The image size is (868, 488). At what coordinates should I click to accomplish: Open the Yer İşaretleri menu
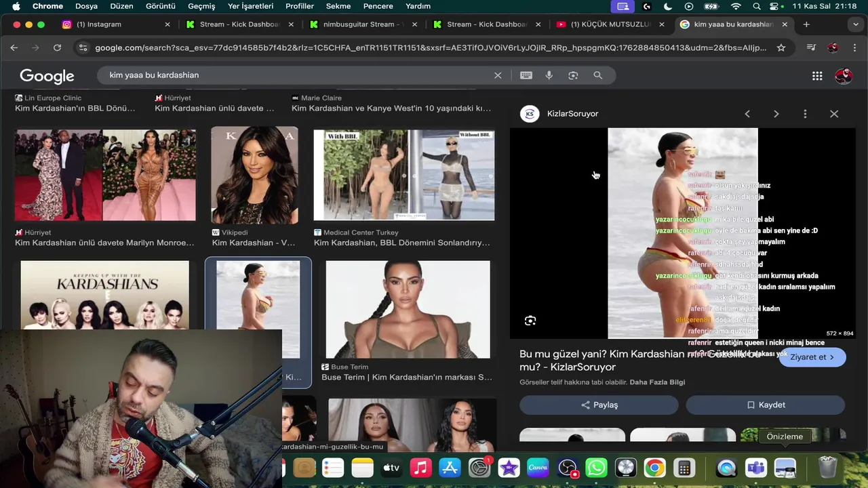tap(250, 6)
